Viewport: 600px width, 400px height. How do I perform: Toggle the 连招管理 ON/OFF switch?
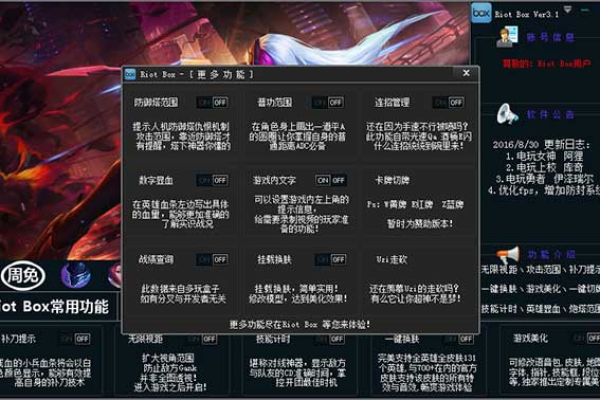tap(448, 103)
